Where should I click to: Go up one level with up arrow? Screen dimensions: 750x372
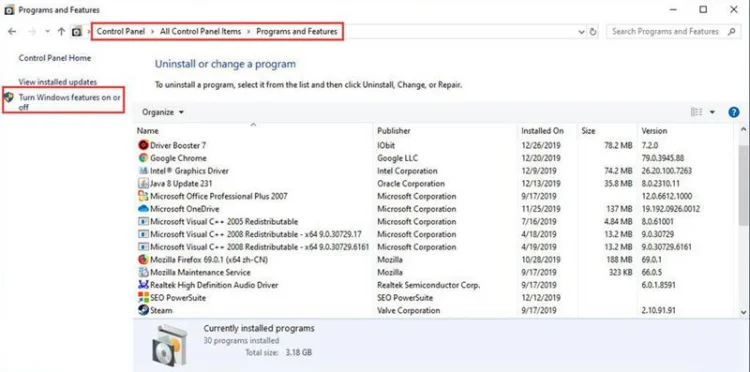click(61, 32)
